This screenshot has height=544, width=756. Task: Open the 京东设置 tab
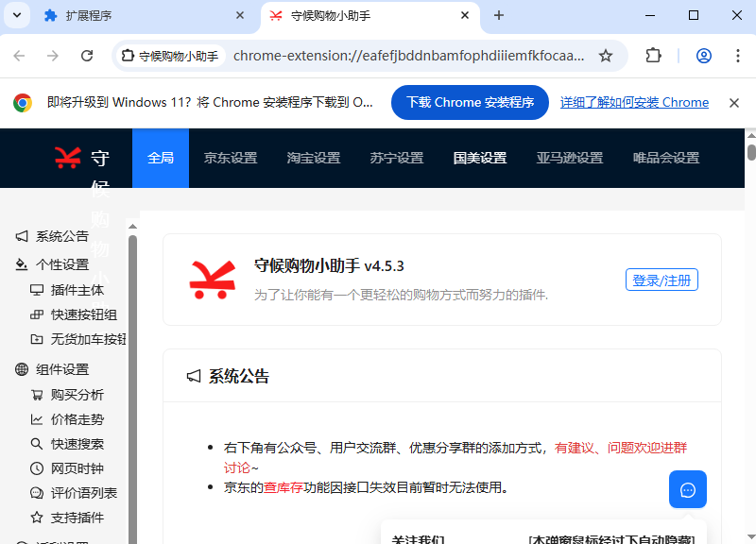pos(231,158)
